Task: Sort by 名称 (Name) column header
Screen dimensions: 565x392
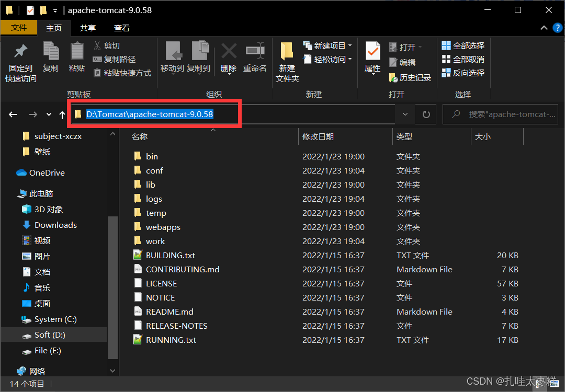Action: (x=213, y=137)
